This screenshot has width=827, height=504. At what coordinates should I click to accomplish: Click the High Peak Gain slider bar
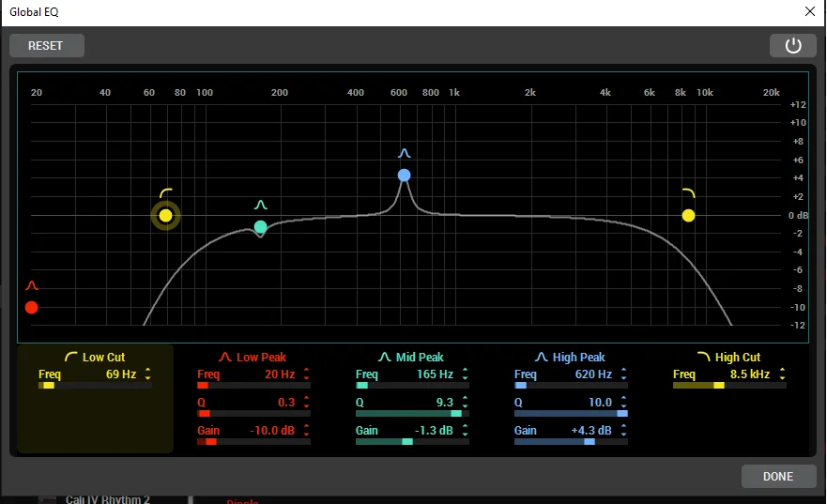pyautogui.click(x=571, y=442)
